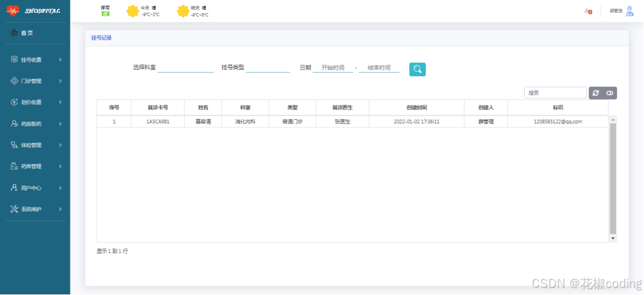This screenshot has width=644, height=295.
Task: Click the user avatar icon
Action: pyautogui.click(x=629, y=11)
